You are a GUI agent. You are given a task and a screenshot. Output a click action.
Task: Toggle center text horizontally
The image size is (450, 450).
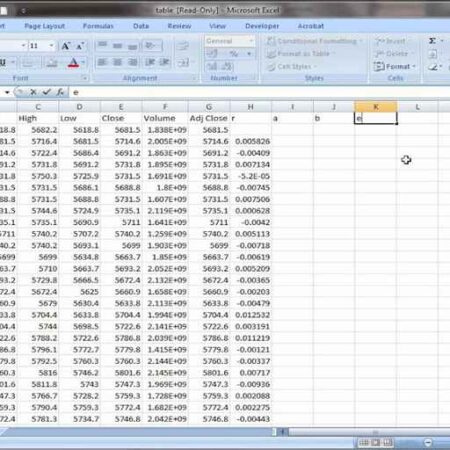[x=117, y=62]
